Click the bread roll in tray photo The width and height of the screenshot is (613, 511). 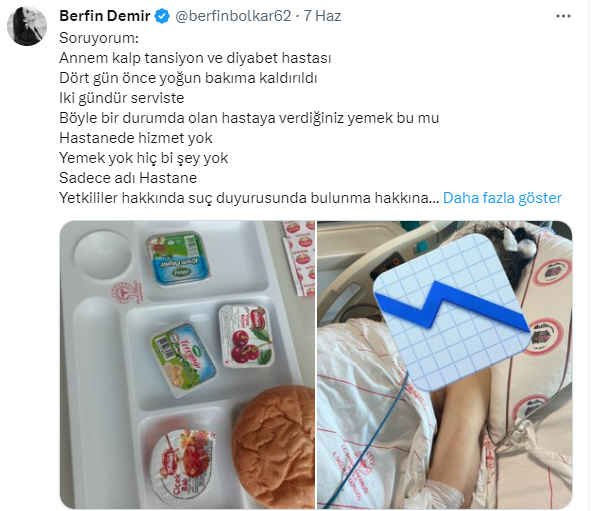(x=275, y=446)
